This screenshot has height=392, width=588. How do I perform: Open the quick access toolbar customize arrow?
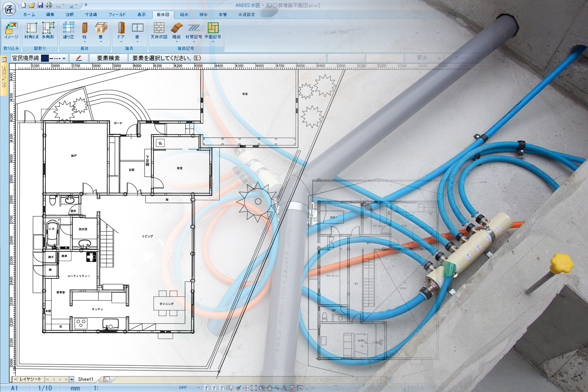coord(86,5)
